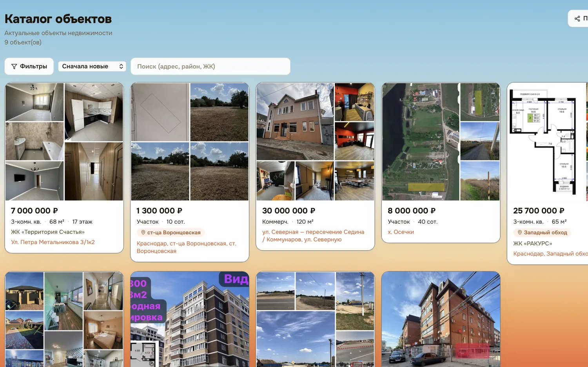Viewport: 588px width, 367px height.
Task: Select the 30 000 000 ₽ price
Action: click(x=289, y=211)
